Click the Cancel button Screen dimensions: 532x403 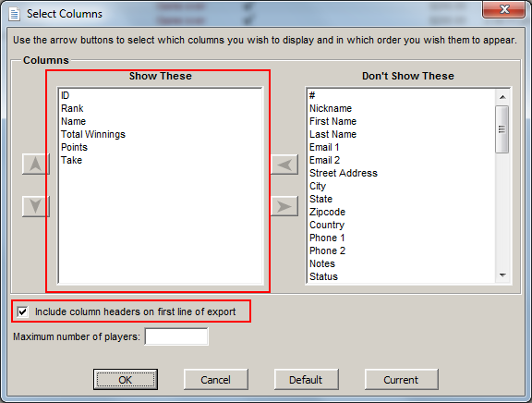tap(216, 380)
